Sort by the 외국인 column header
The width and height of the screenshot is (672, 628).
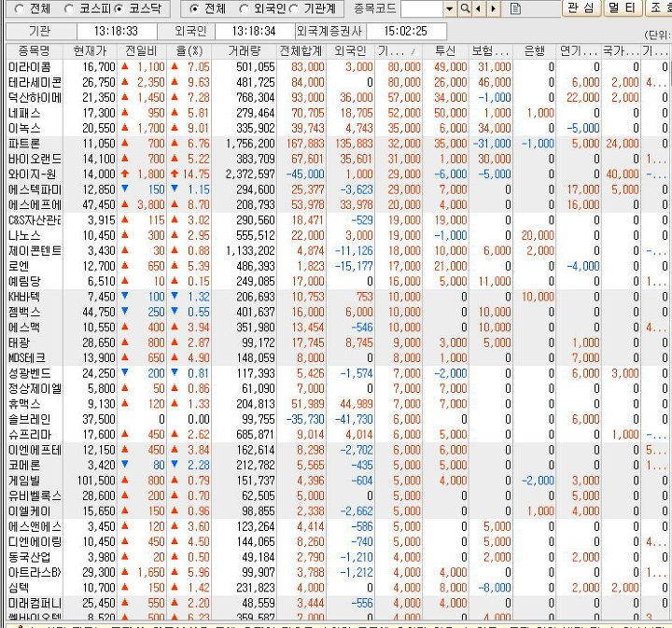(x=350, y=51)
